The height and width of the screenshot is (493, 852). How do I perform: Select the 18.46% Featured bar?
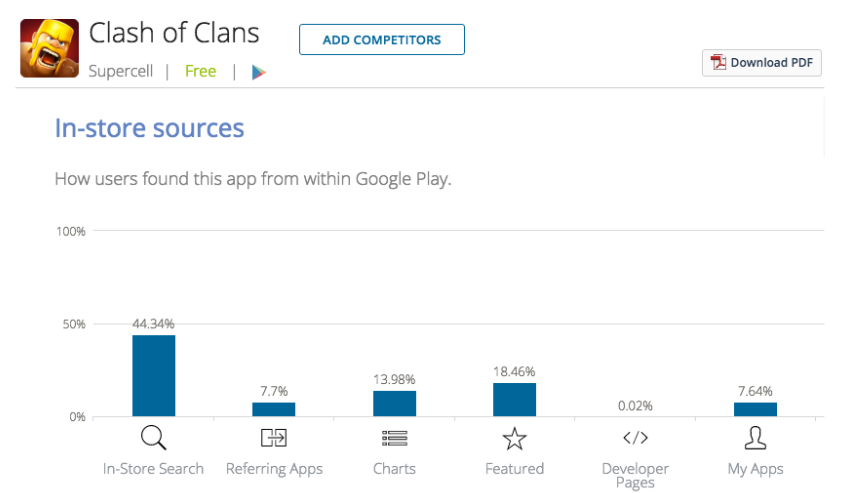(515, 400)
